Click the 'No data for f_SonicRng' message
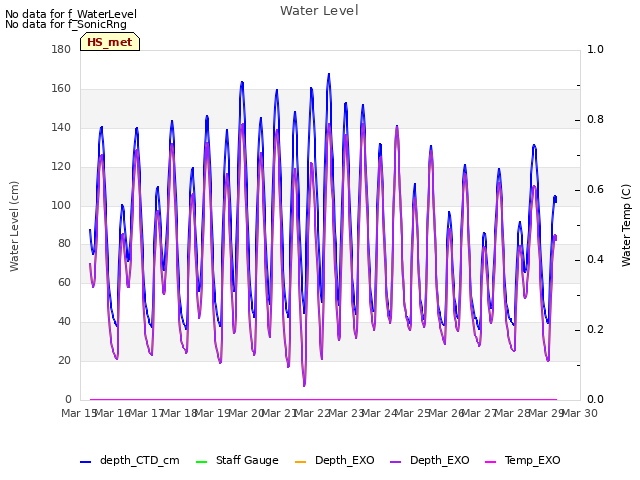This screenshot has height=480, width=640. [x=66, y=24]
